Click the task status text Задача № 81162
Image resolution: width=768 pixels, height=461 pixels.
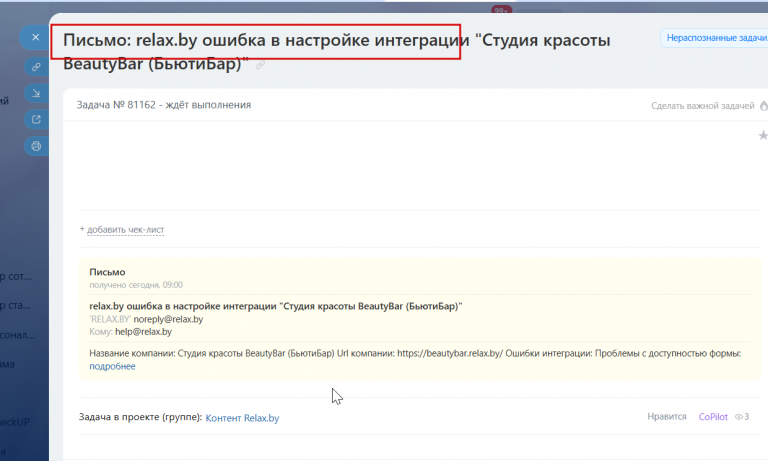coord(164,105)
